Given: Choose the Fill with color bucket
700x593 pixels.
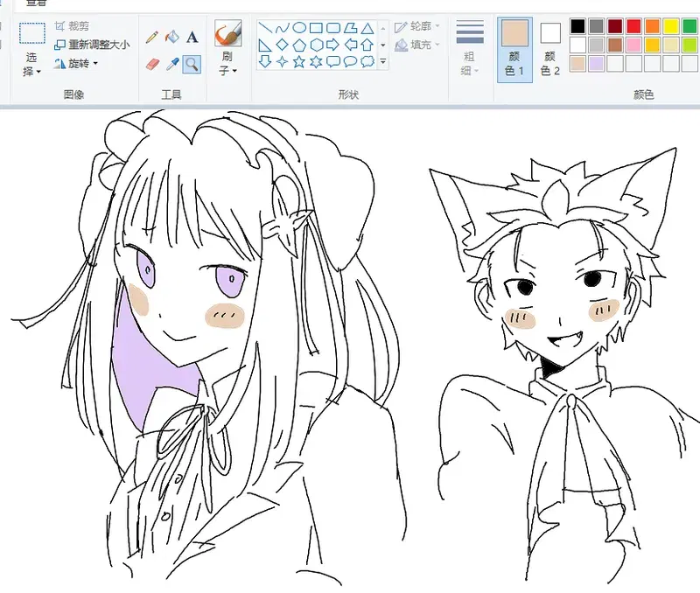Looking at the screenshot, I should (171, 37).
